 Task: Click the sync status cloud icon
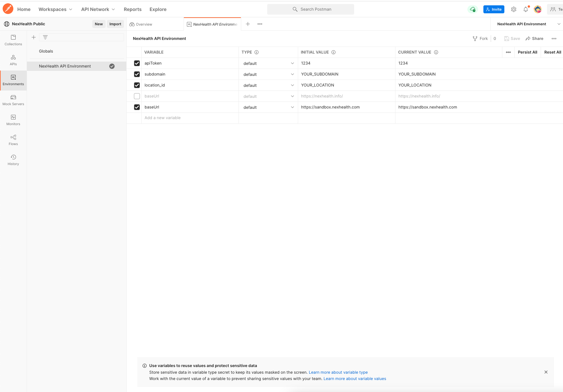point(472,9)
